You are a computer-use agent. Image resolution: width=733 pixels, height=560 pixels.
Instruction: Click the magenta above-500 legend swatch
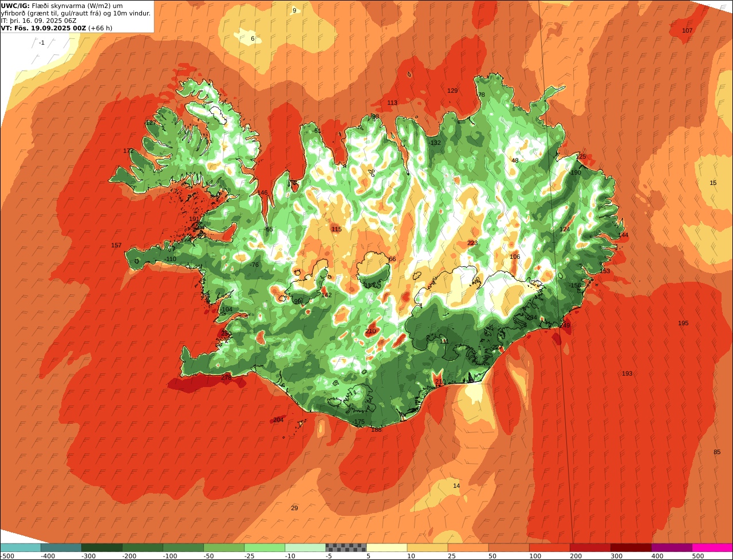click(712, 547)
